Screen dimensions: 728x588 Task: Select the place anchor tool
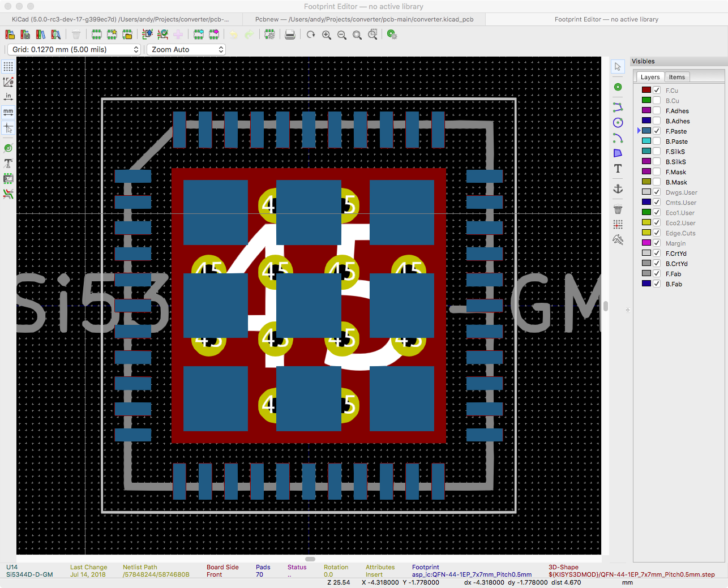[x=618, y=189]
